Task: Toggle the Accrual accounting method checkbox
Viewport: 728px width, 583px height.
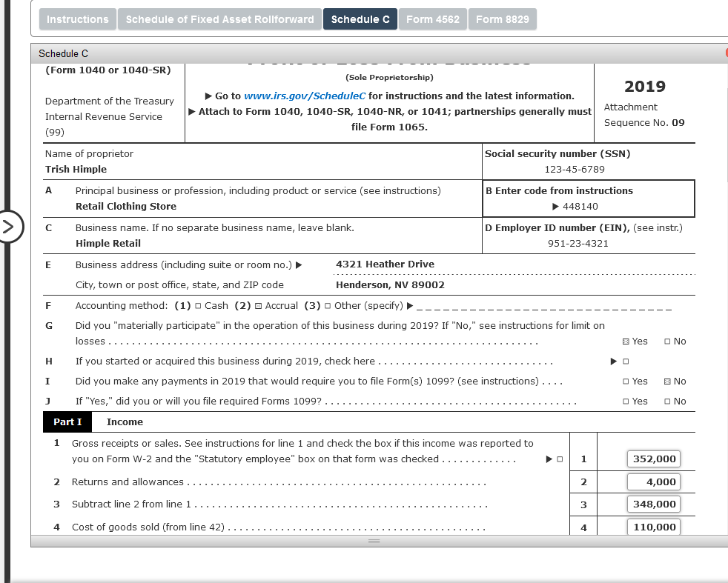Action: [x=259, y=306]
